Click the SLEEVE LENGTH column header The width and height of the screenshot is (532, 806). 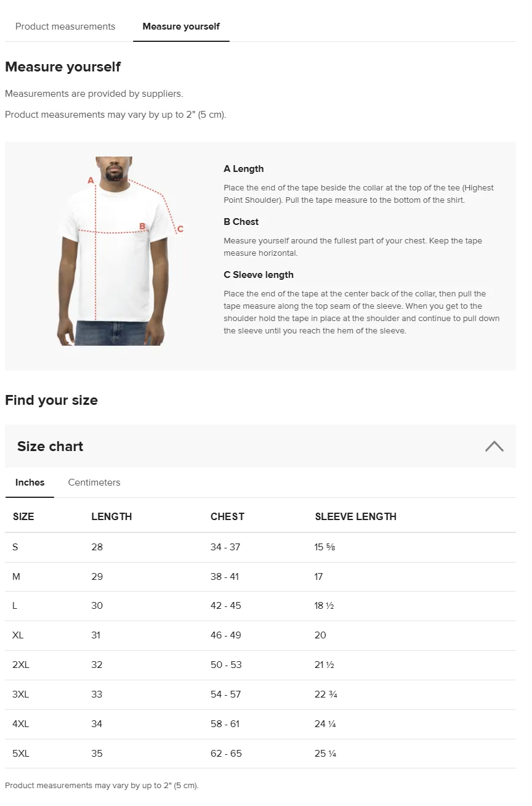[x=356, y=516]
